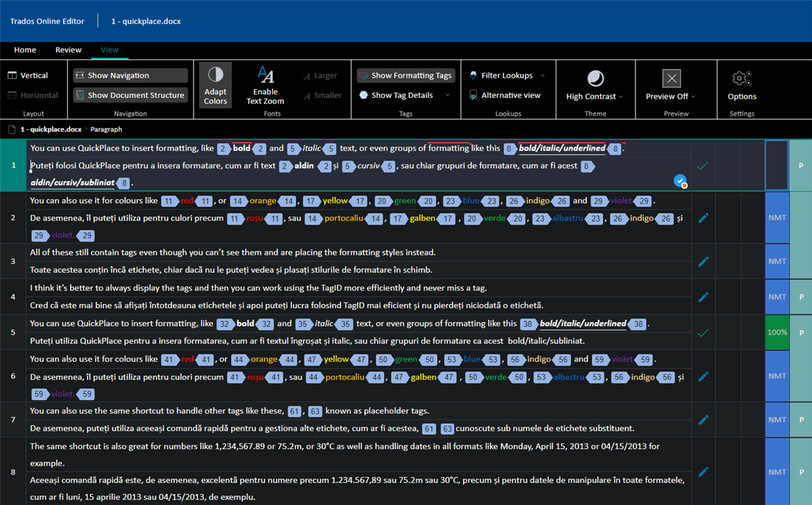Viewport: 812px width, 505px height.
Task: Switch to Vertical layout
Action: 28,76
